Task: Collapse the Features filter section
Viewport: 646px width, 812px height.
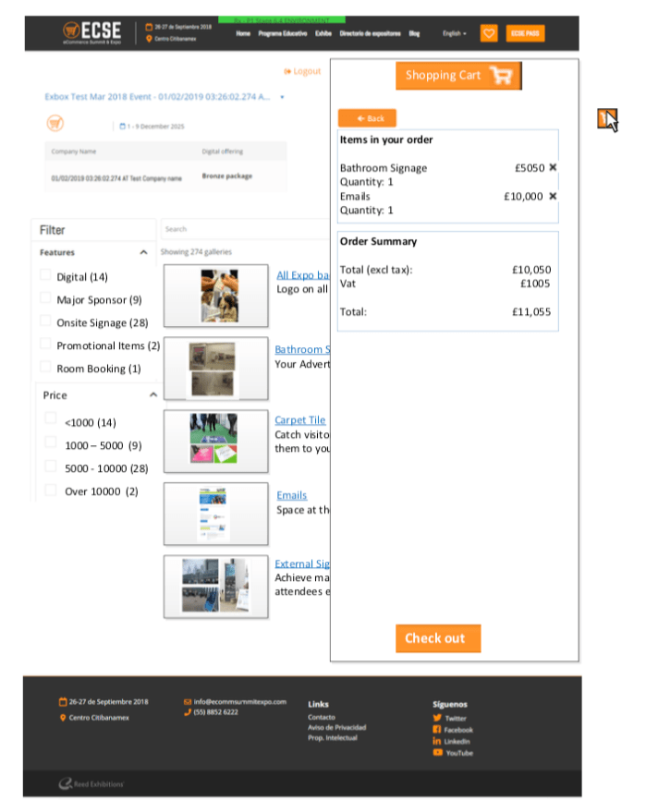Action: point(143,252)
